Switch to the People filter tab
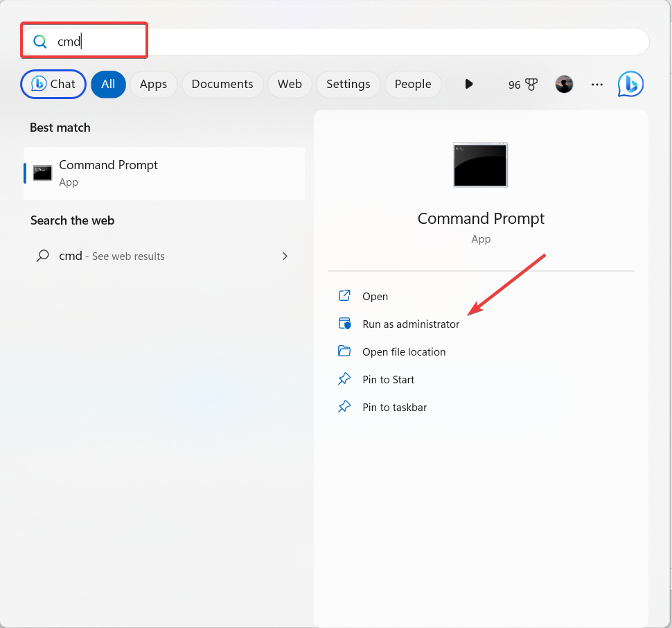This screenshot has width=672, height=628. (413, 84)
